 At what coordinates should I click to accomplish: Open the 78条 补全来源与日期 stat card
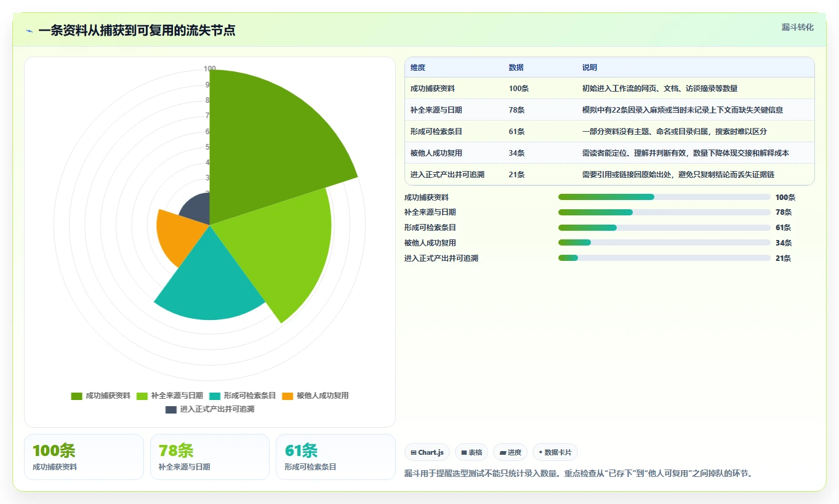[210, 457]
